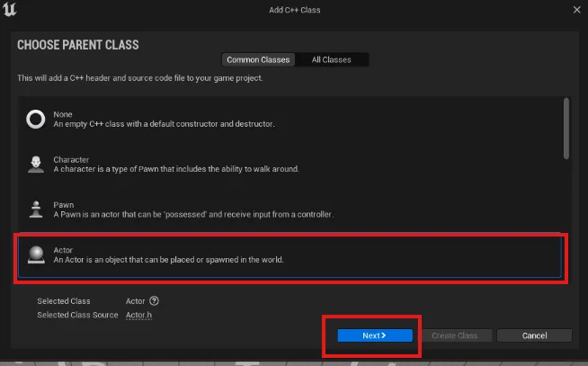Cancel the Add C++ Class dialog
588x366 pixels.
(x=534, y=335)
